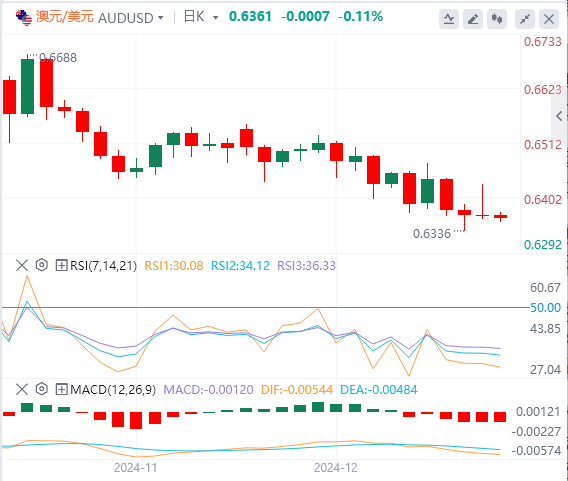
Task: Open the indicator line chart tool
Action: [x=449, y=19]
